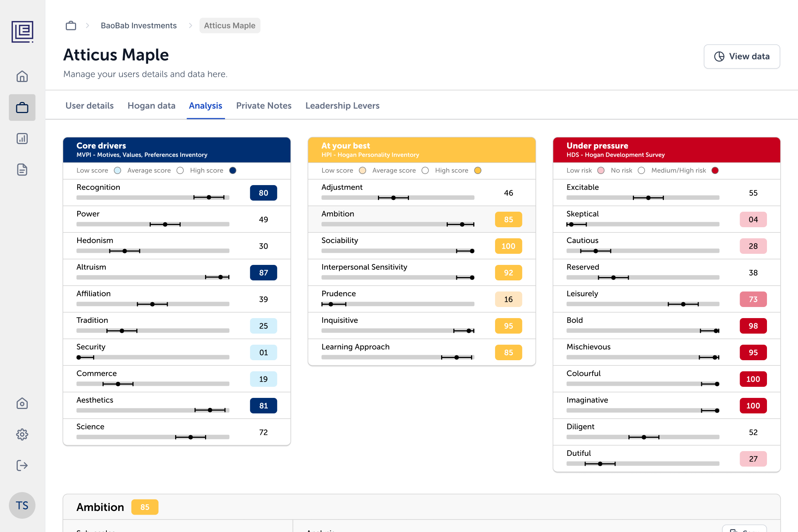Click At your best High score legend dot
Viewport: 798px width, 532px height.
pos(478,170)
